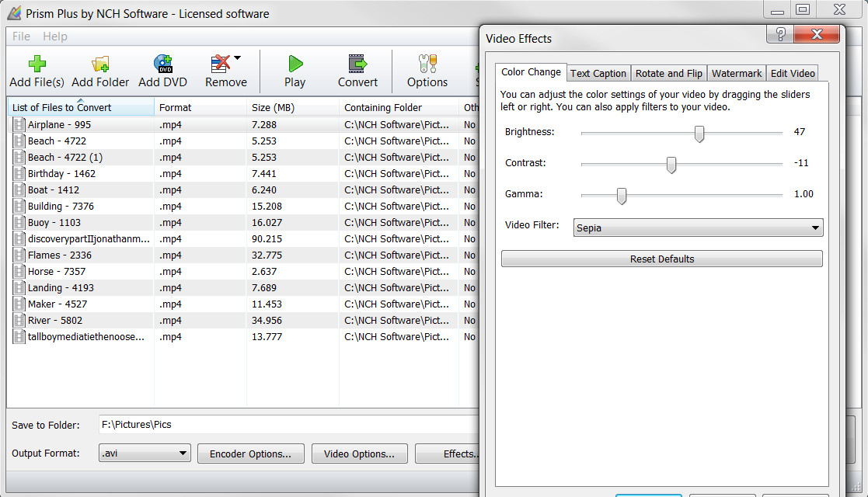The width and height of the screenshot is (868, 497).
Task: Click the Video Options button
Action: click(x=359, y=453)
